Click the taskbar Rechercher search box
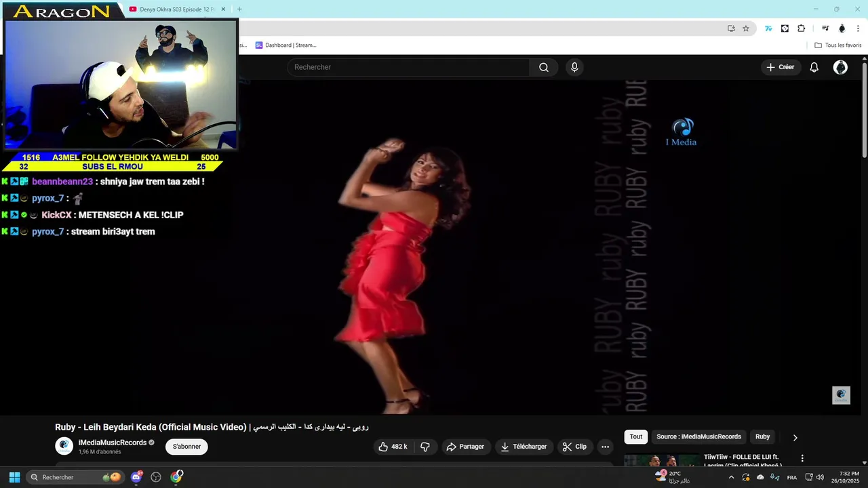 point(75,477)
